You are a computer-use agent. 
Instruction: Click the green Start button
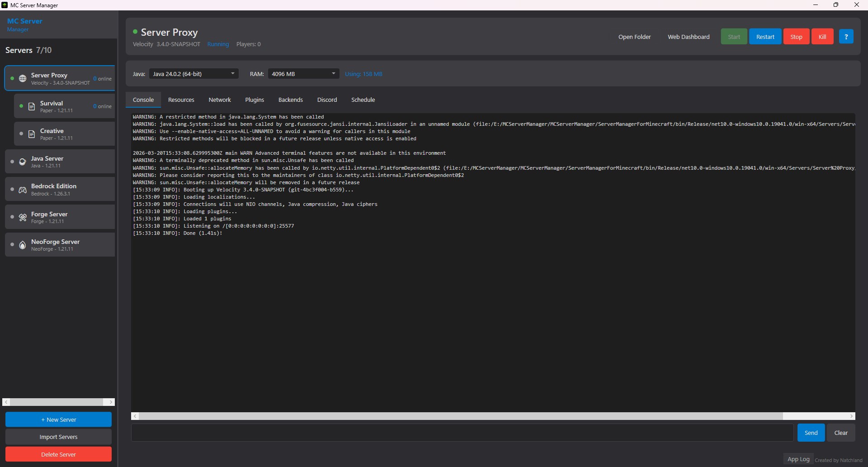pos(734,37)
